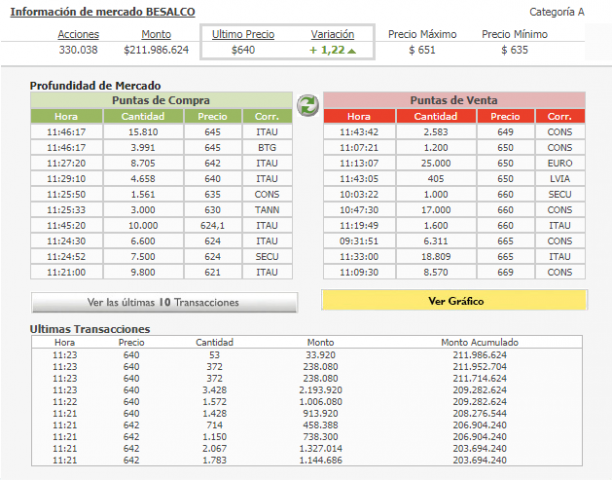
Task: Click the EURO broker cell
Action: click(560, 163)
